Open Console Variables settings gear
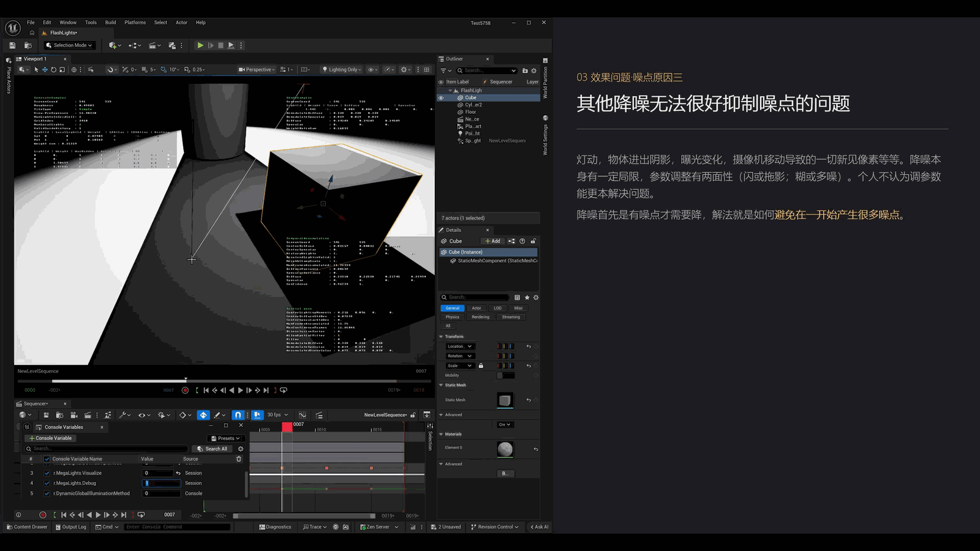Image resolution: width=980 pixels, height=551 pixels. [241, 449]
